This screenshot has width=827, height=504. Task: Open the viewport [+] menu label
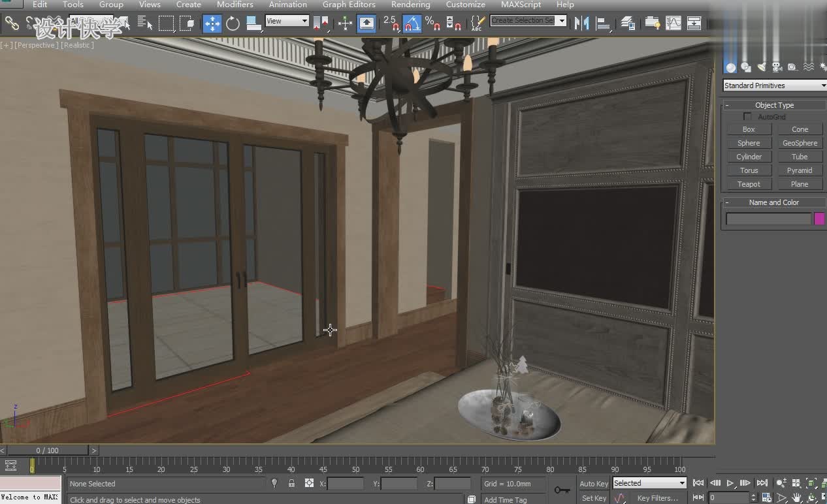click(7, 45)
